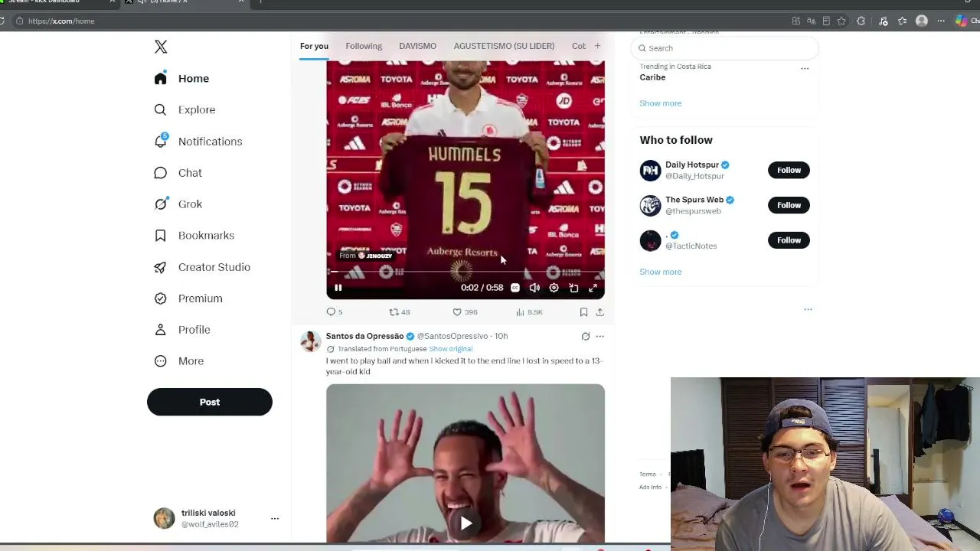
Task: Click the black Post button
Action: click(210, 402)
